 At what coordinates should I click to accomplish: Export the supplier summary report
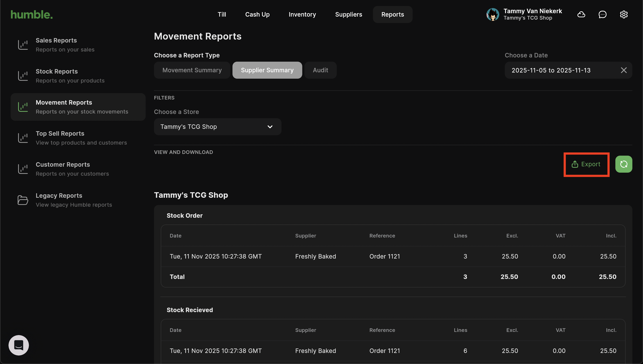click(x=586, y=164)
